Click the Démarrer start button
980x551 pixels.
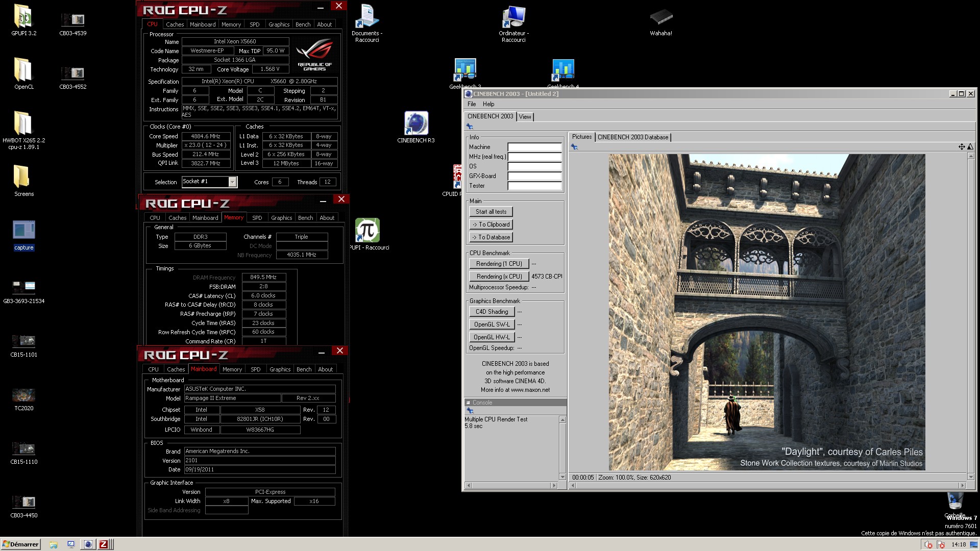click(20, 544)
